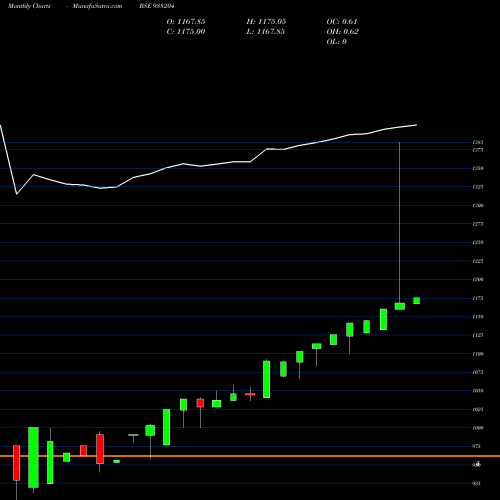Screen dimensions: 500x500
Task: Click the 1300 price axis label
Action: (x=478, y=205)
